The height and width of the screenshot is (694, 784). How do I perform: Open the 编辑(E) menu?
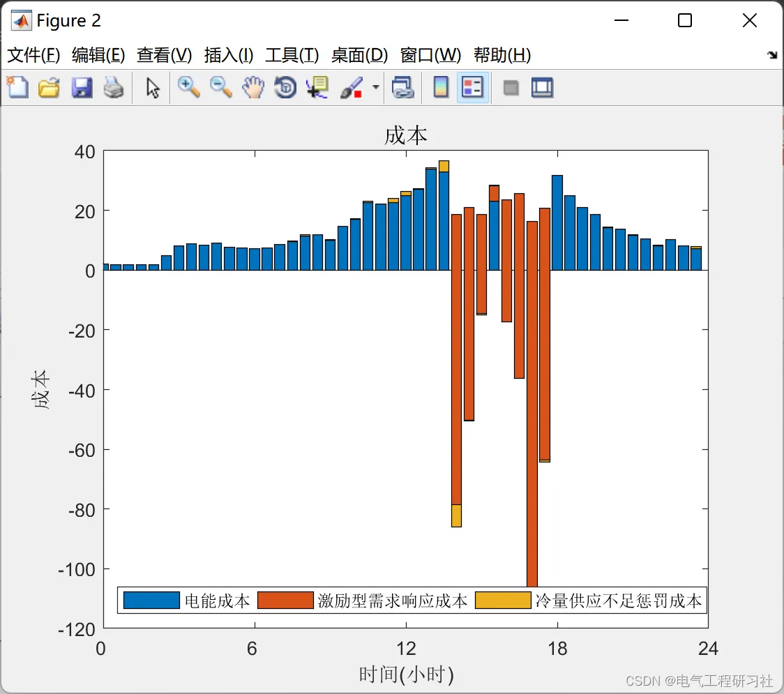[98, 55]
